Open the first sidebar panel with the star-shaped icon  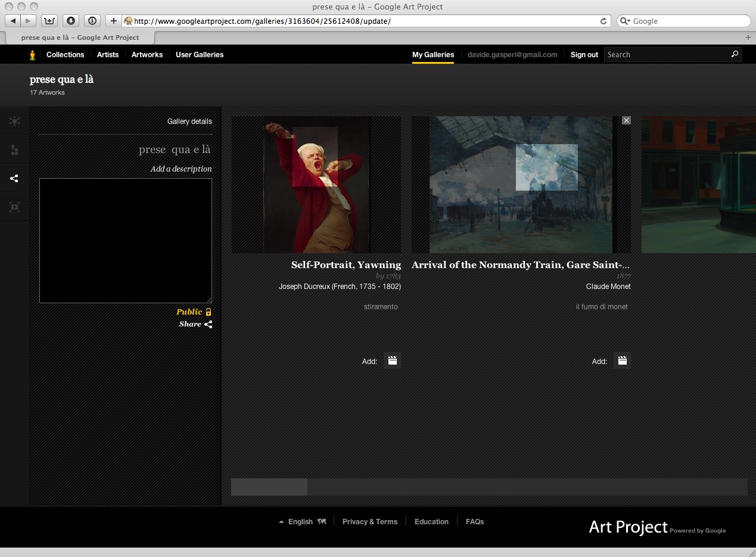point(14,122)
